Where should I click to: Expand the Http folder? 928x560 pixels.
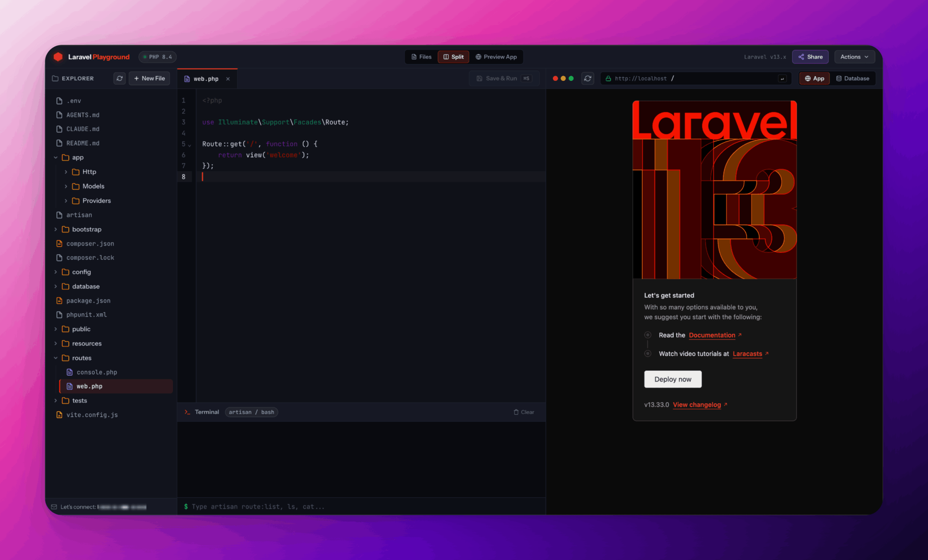coord(66,172)
